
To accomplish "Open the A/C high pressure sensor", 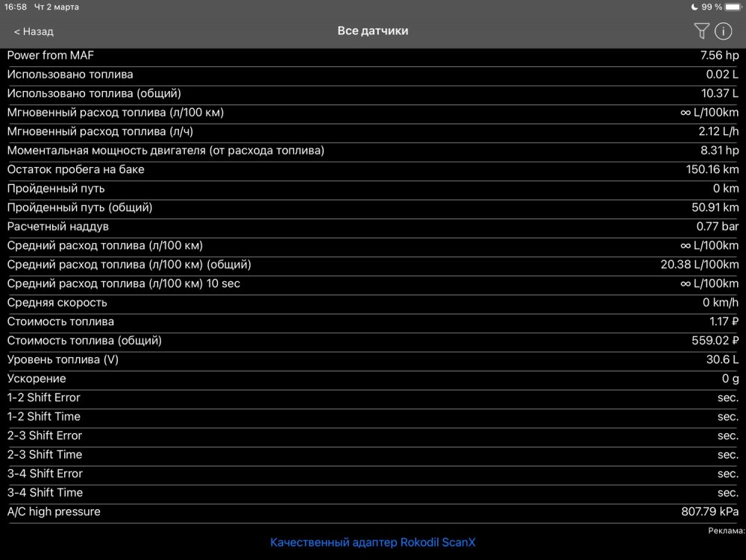I will pos(373,512).
